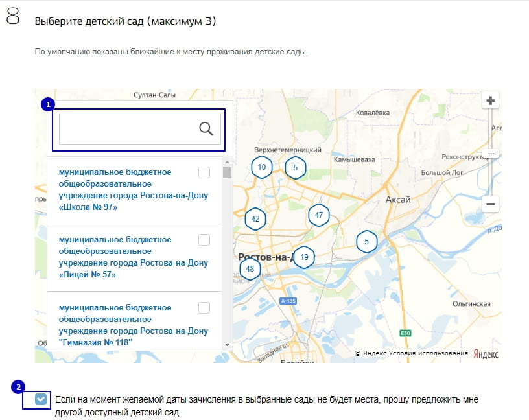
Task: Uncheck the offer-another-kindergarten checkbox
Action: [x=41, y=400]
